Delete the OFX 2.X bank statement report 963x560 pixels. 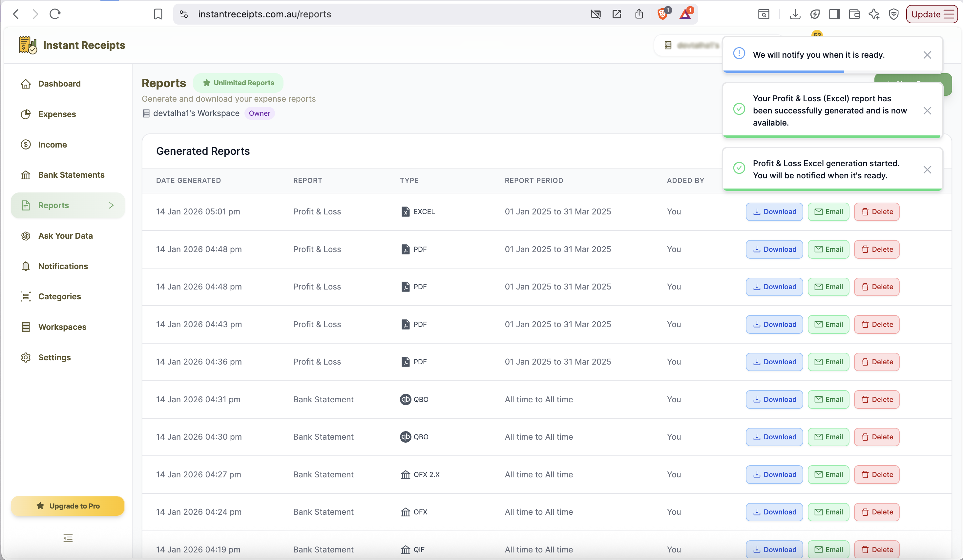(877, 474)
